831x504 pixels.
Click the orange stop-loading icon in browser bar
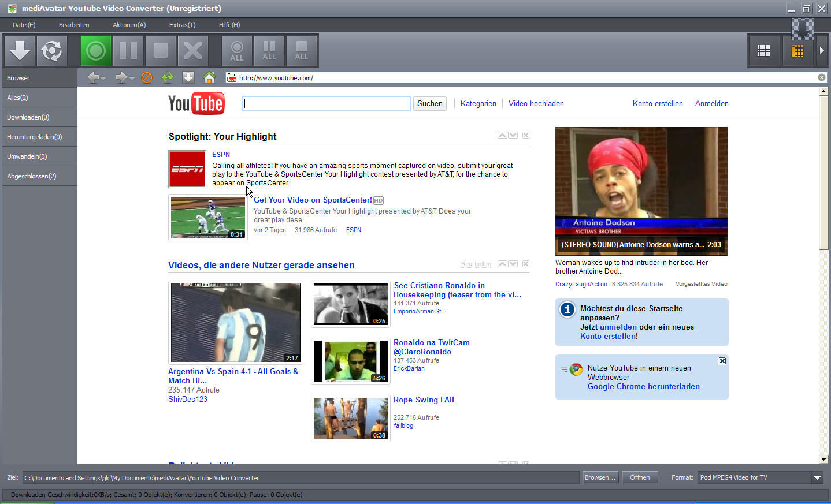point(147,77)
